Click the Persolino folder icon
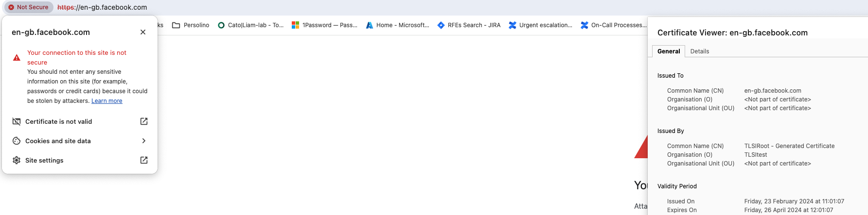The width and height of the screenshot is (868, 215). click(x=176, y=25)
